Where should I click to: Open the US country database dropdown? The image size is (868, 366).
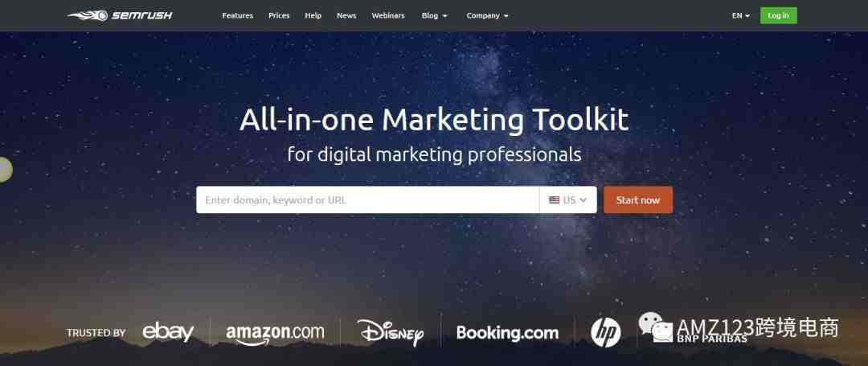point(568,199)
